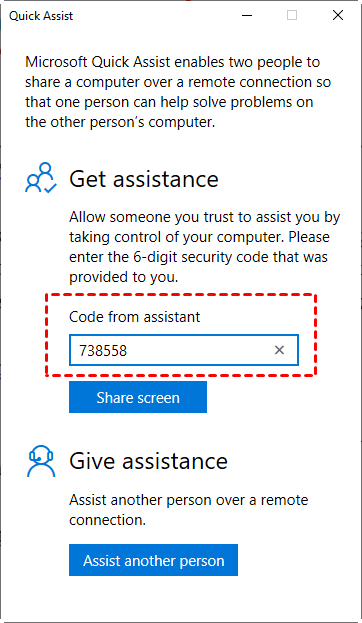The image size is (362, 623).
Task: Click the 'connection.' word under Give assistance
Action: pyautogui.click(x=107, y=520)
